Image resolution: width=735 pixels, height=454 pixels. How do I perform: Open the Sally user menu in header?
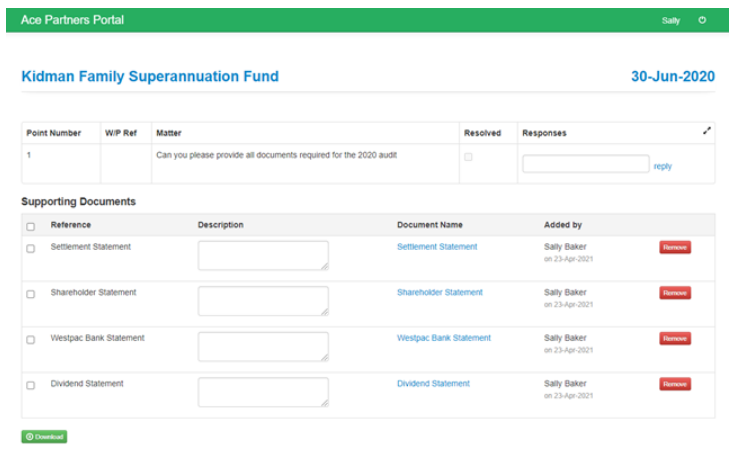pos(671,20)
